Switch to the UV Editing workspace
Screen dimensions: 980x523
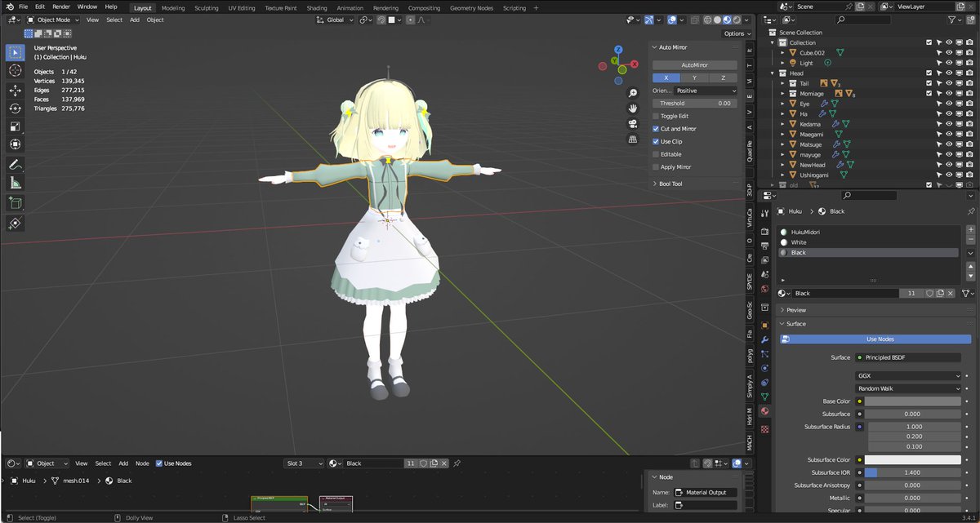(x=242, y=8)
